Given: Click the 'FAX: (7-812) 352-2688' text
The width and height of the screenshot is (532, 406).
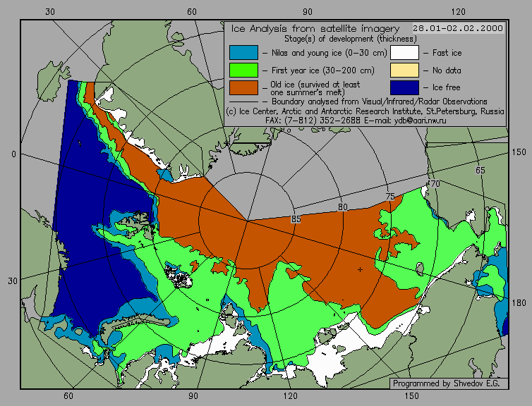Looking at the screenshot, I should pyautogui.click(x=313, y=121).
